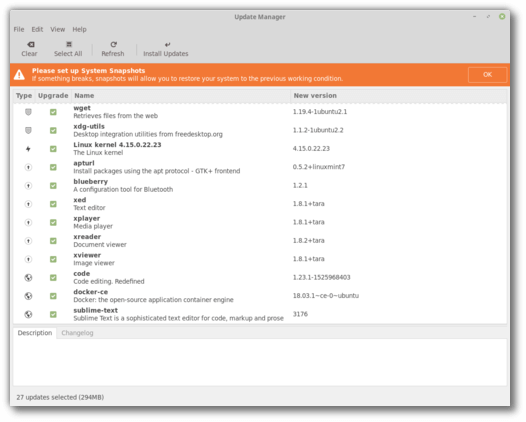Click the up-arrow type icon for xplayer

coord(29,222)
